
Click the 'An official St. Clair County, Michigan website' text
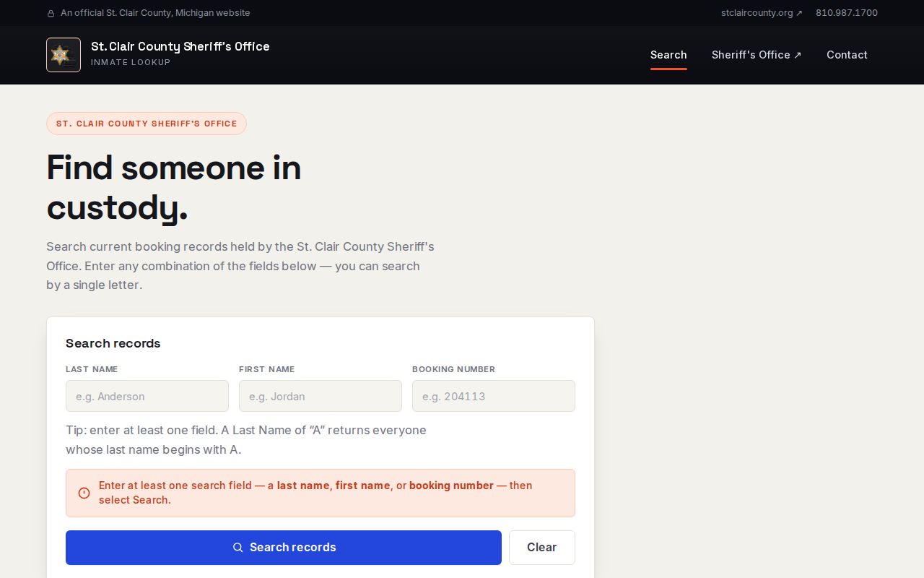click(155, 13)
